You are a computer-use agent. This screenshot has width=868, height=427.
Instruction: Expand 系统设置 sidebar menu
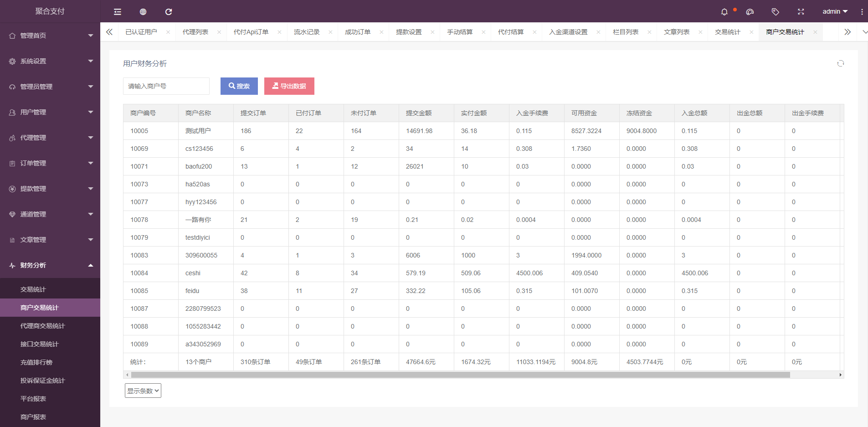point(50,61)
